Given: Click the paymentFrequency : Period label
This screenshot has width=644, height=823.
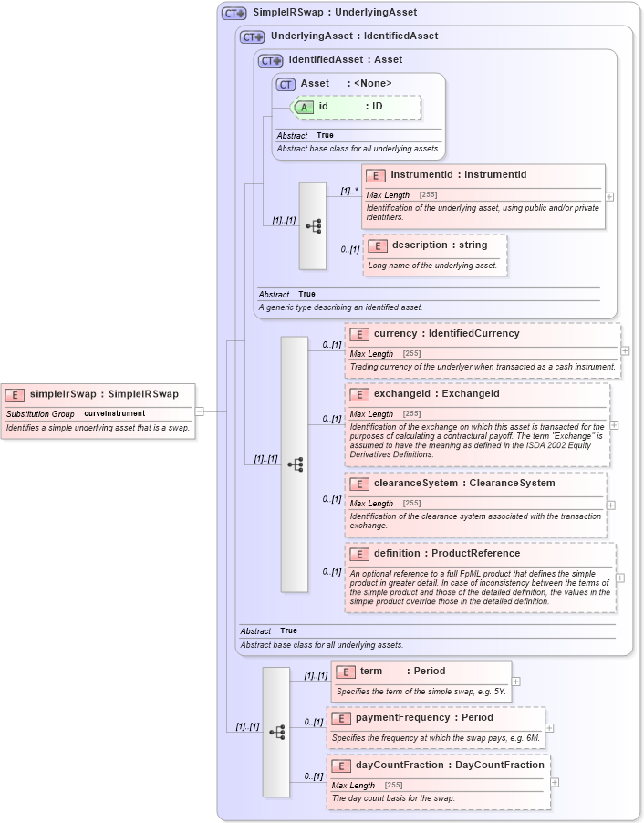Looking at the screenshot, I should pyautogui.click(x=424, y=717).
